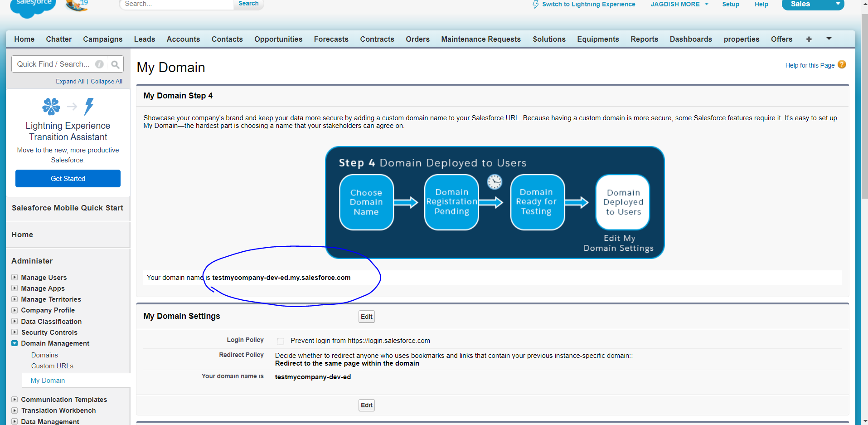Open the Chatter tab
868x425 pixels.
(x=59, y=39)
